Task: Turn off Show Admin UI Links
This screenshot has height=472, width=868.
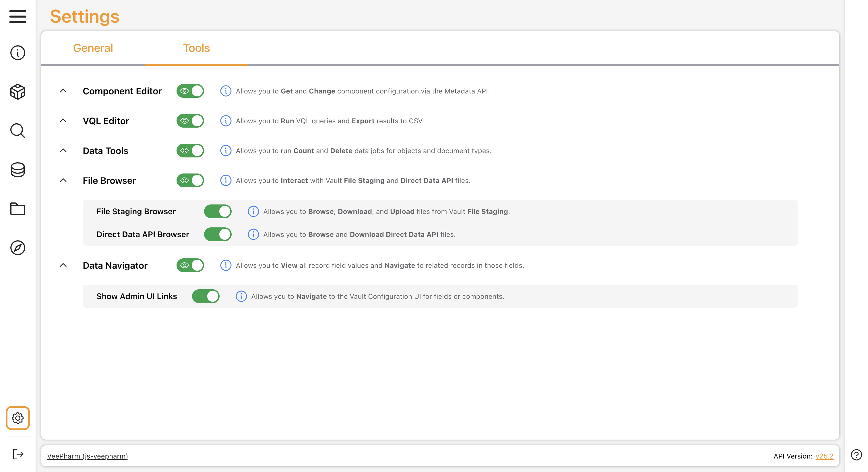Action: tap(206, 296)
